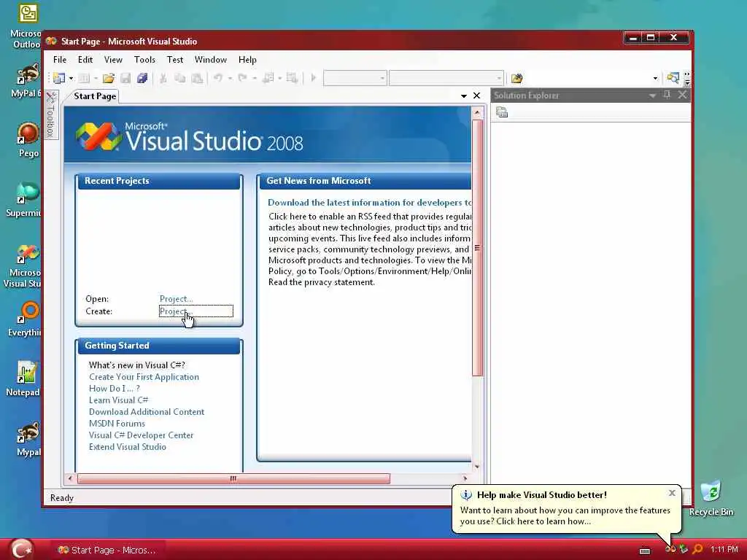Click the Extend Visual Studio link

(127, 447)
